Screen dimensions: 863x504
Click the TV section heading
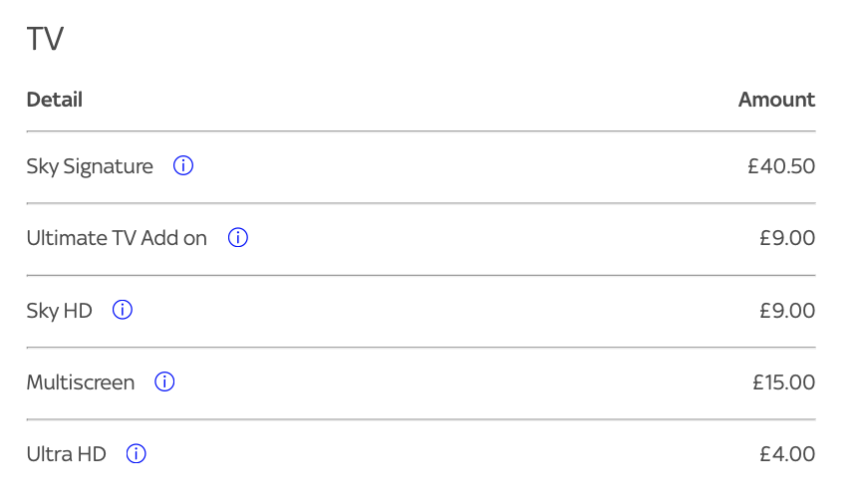[x=45, y=40]
